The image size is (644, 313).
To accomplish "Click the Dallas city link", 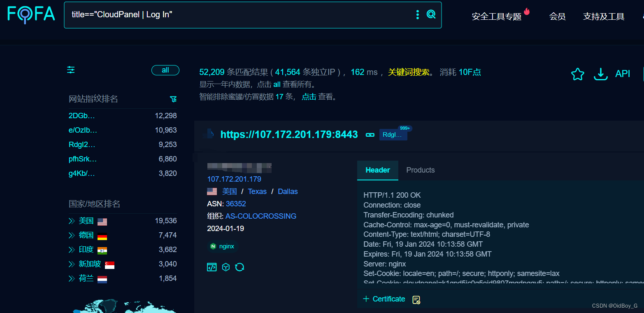I will [x=288, y=192].
